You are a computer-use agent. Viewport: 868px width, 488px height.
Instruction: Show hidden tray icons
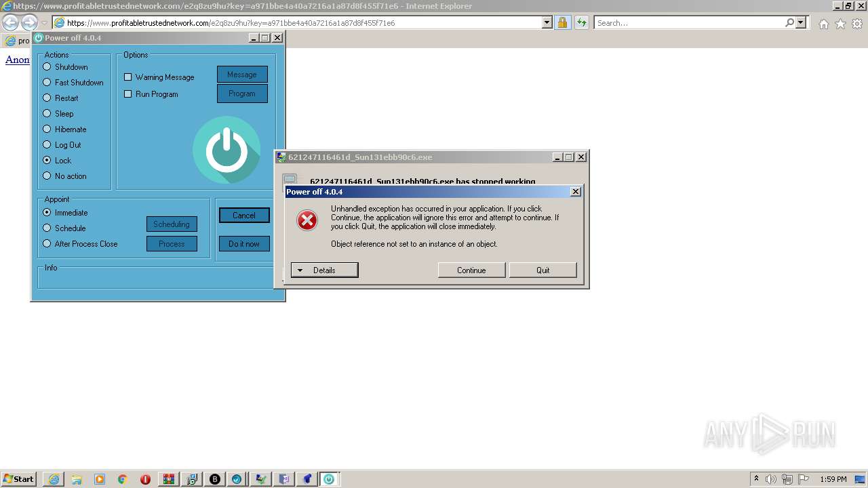[756, 479]
